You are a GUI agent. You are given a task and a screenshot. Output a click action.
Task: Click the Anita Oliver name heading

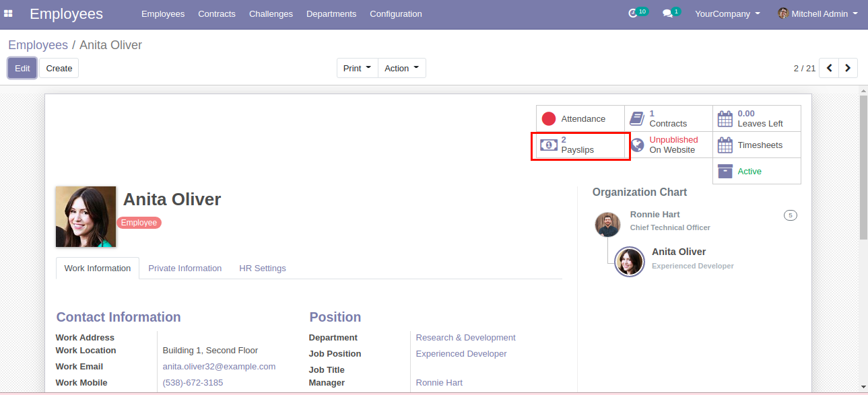[172, 199]
